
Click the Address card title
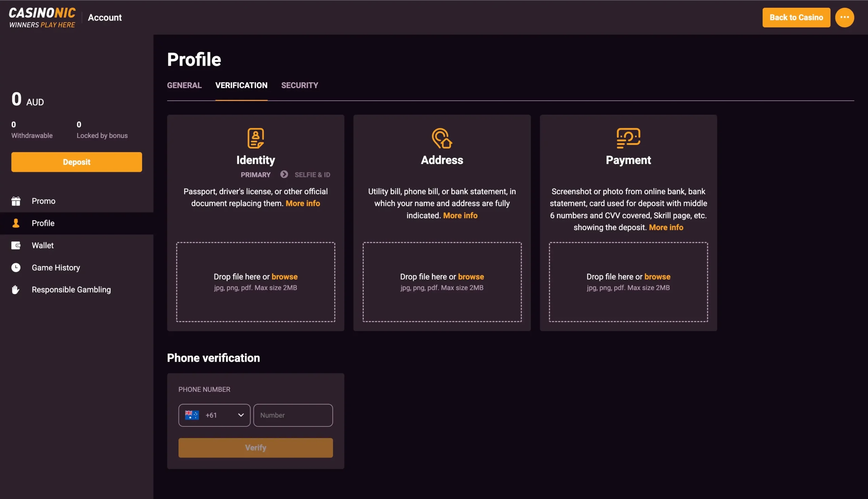(442, 160)
